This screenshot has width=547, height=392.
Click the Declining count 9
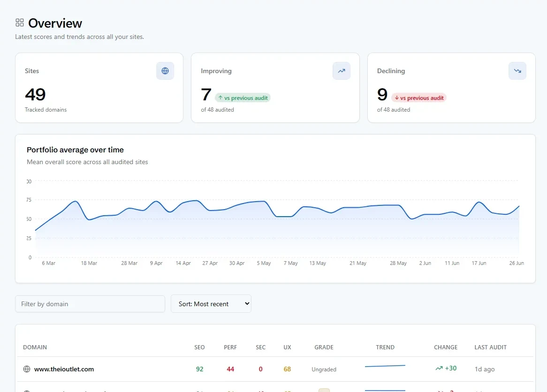click(382, 95)
